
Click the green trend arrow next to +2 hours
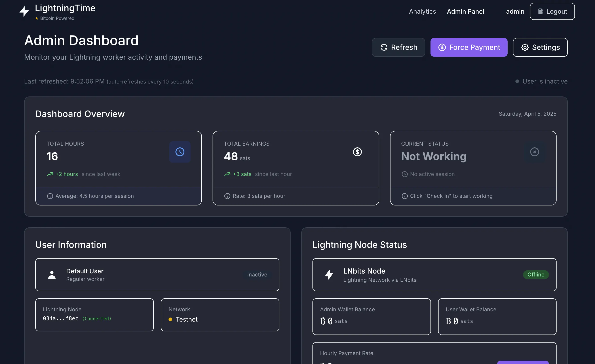click(x=50, y=174)
